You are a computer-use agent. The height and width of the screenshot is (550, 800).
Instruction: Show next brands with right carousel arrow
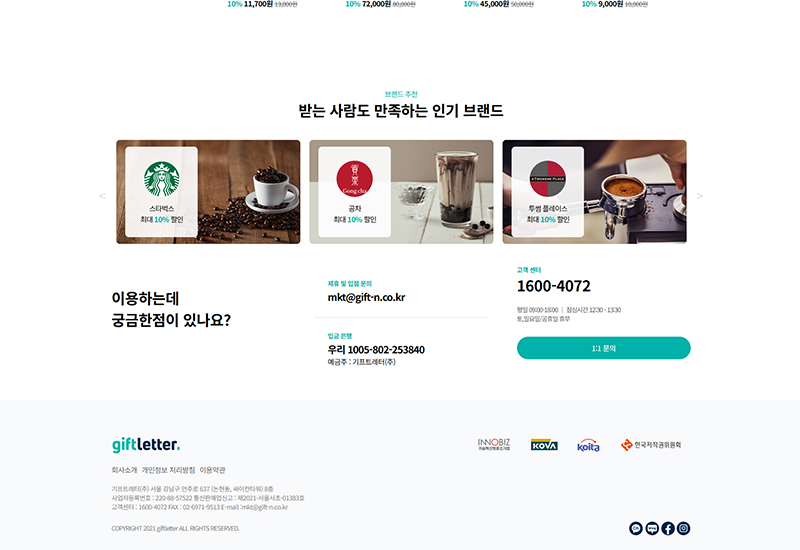tap(699, 196)
